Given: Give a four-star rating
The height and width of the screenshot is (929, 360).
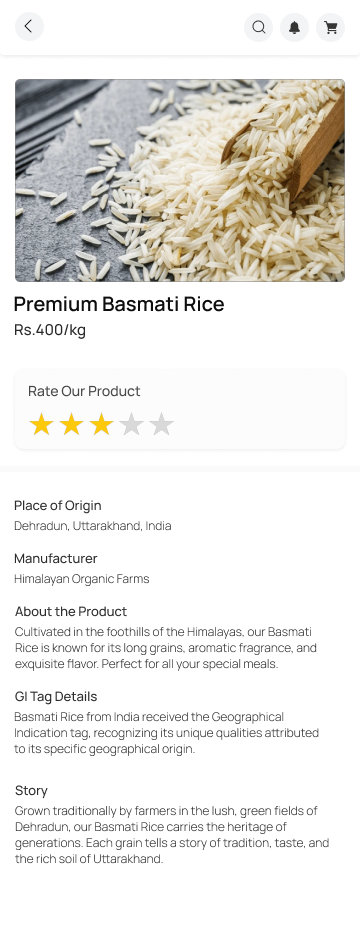Looking at the screenshot, I should click(131, 424).
